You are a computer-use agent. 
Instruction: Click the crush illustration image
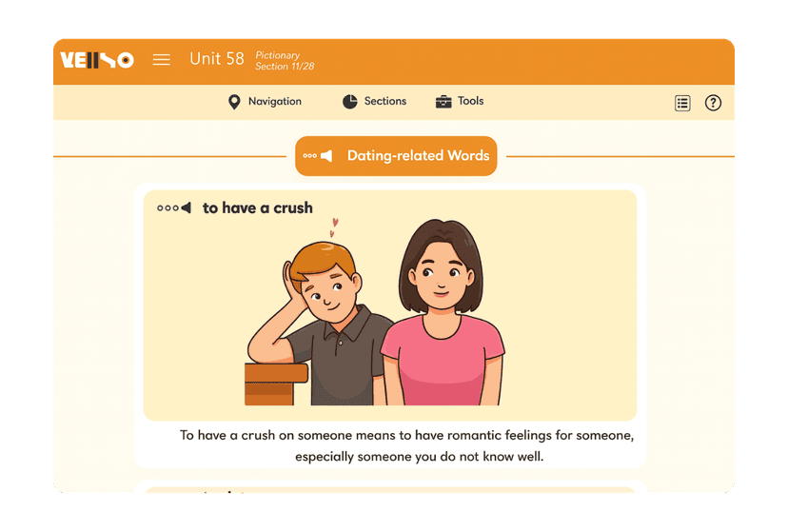[375, 311]
